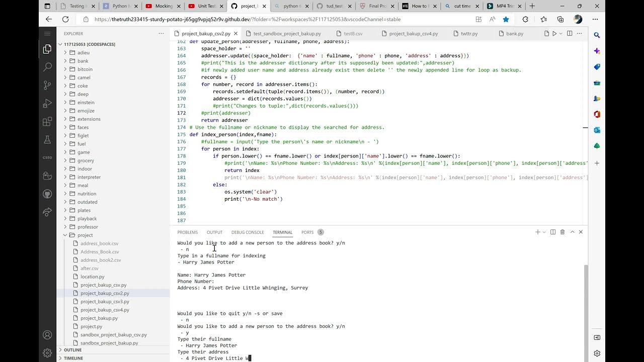The image size is (644, 362).
Task: Click the browser Refresh button
Action: [65, 19]
